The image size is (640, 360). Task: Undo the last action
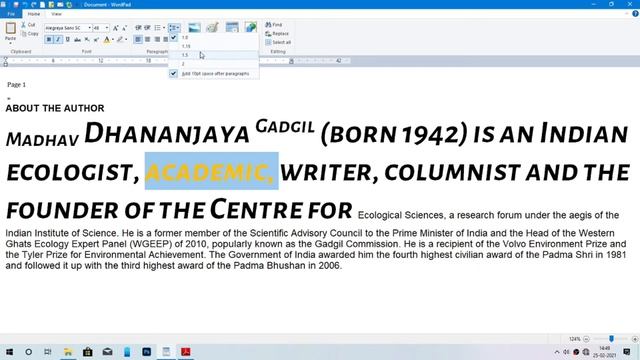[25, 4]
